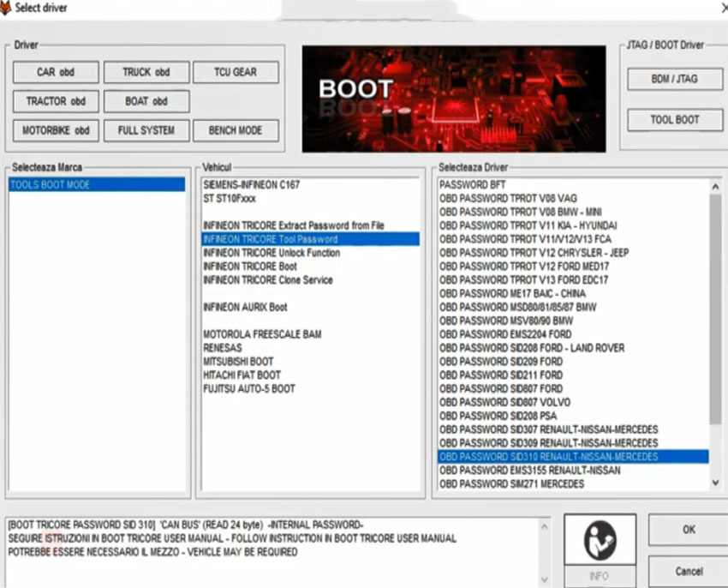Open the TCU GEAR driver category
The height and width of the screenshot is (588, 728).
click(x=236, y=73)
